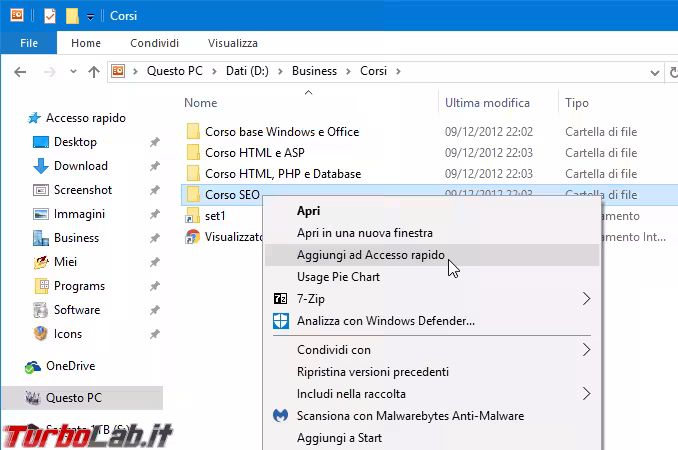Sort by the Ultima modifica column
Image resolution: width=678 pixels, height=450 pixels.
(x=487, y=103)
